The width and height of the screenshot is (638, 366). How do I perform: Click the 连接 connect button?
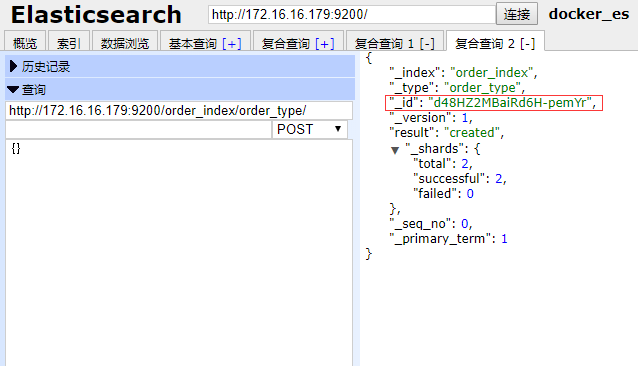pos(517,14)
